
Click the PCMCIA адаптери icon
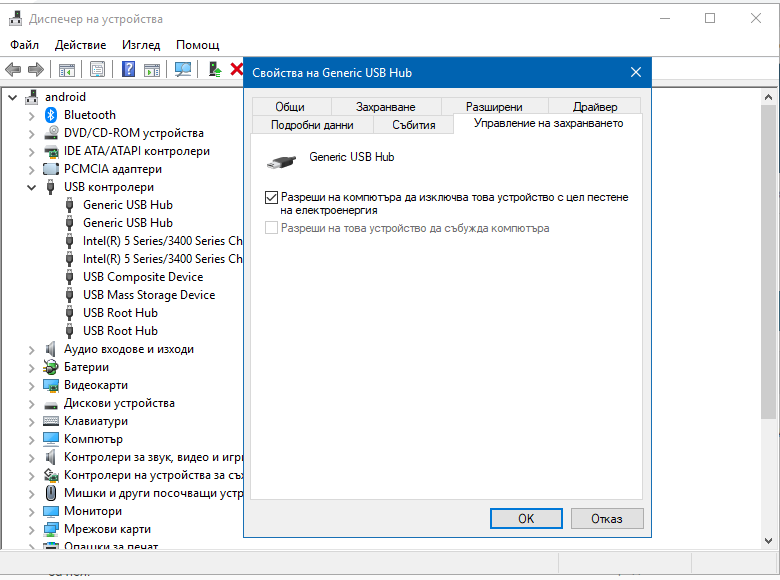coord(51,169)
